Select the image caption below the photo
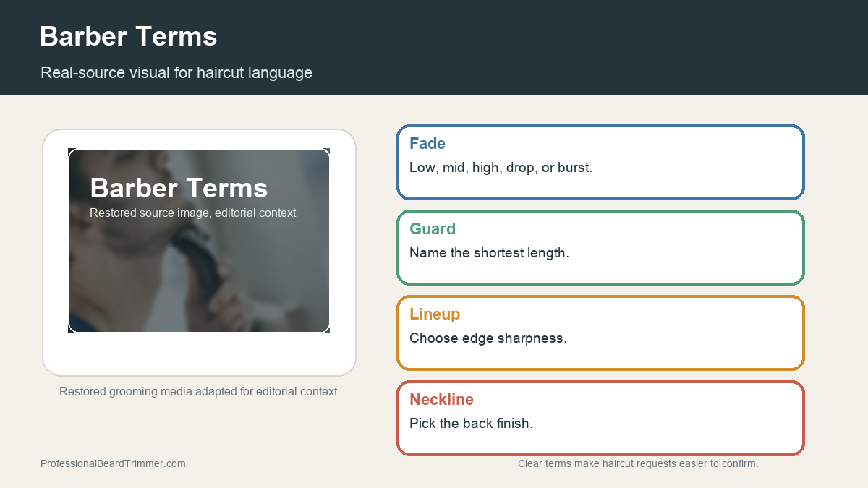 coord(200,391)
